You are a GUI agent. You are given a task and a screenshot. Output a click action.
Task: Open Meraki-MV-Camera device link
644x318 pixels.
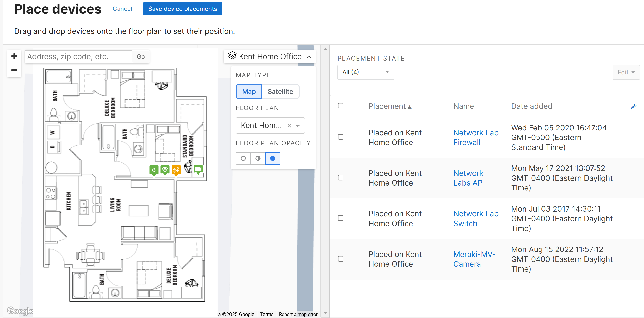(x=474, y=259)
